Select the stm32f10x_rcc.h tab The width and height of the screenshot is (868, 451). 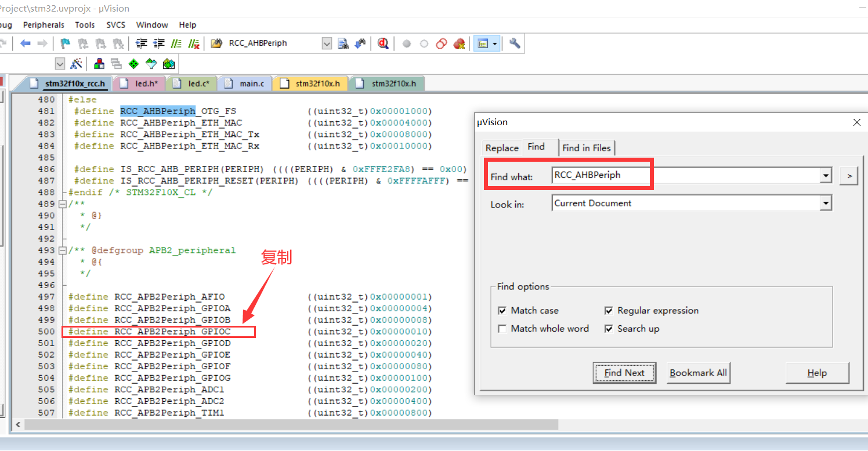[x=68, y=83]
